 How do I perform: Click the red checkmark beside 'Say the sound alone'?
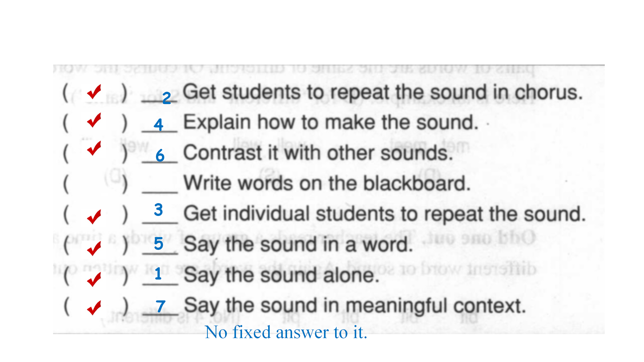tap(94, 279)
